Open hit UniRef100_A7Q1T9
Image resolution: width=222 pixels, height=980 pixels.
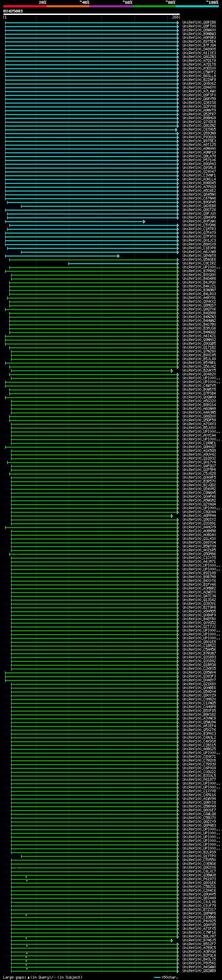199,60
